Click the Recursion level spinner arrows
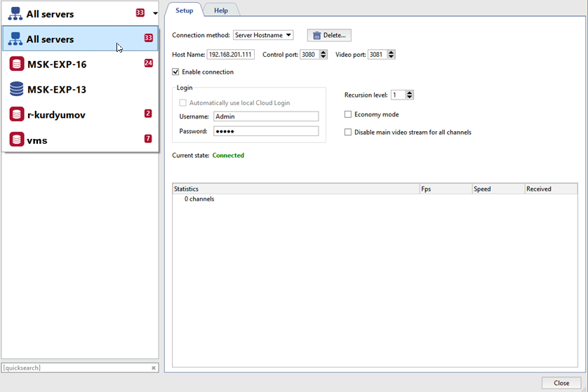Image resolution: width=588 pixels, height=392 pixels. [x=410, y=95]
